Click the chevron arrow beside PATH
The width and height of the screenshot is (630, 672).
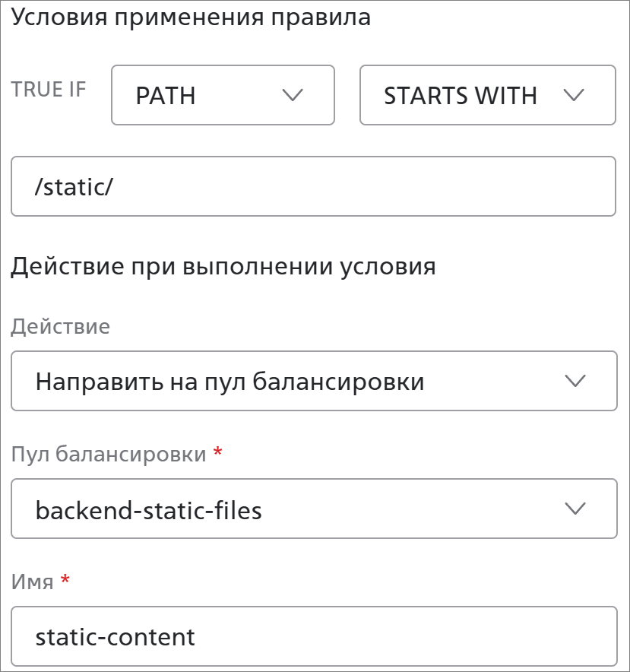coord(293,95)
